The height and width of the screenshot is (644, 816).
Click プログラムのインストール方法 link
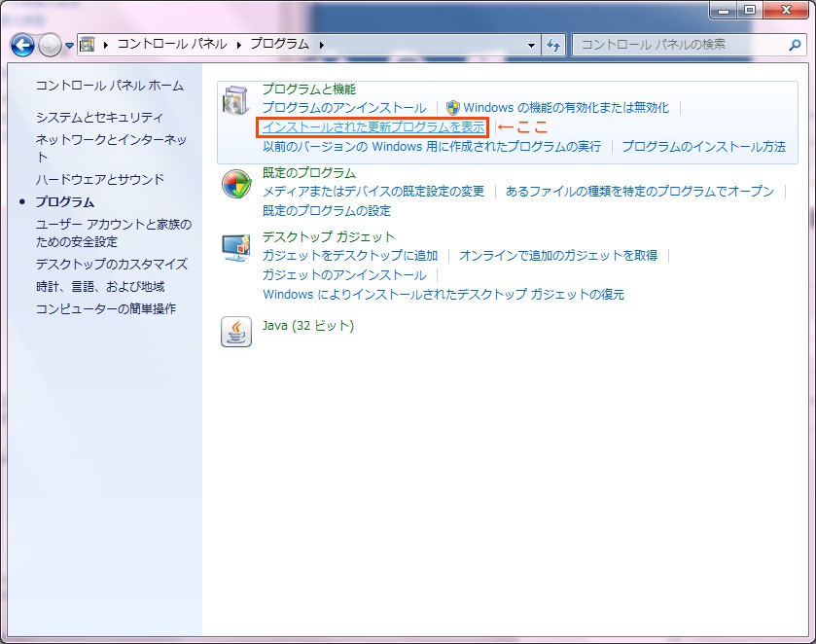click(x=703, y=146)
